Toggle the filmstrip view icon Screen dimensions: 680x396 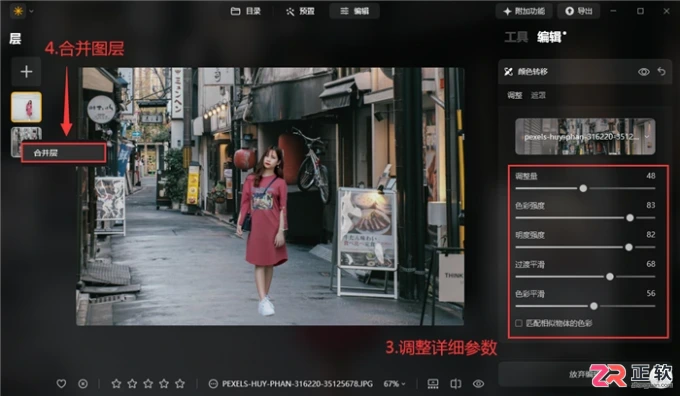[433, 384]
